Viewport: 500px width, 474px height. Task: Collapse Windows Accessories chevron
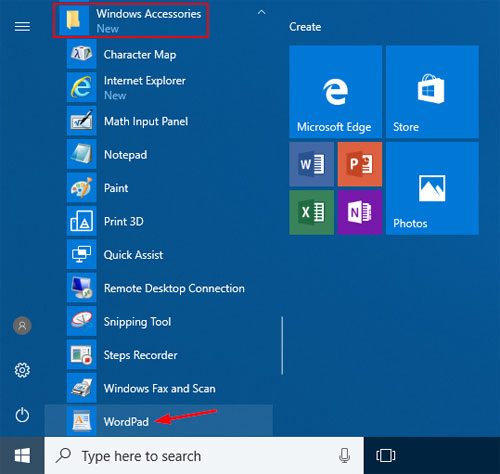pyautogui.click(x=262, y=12)
